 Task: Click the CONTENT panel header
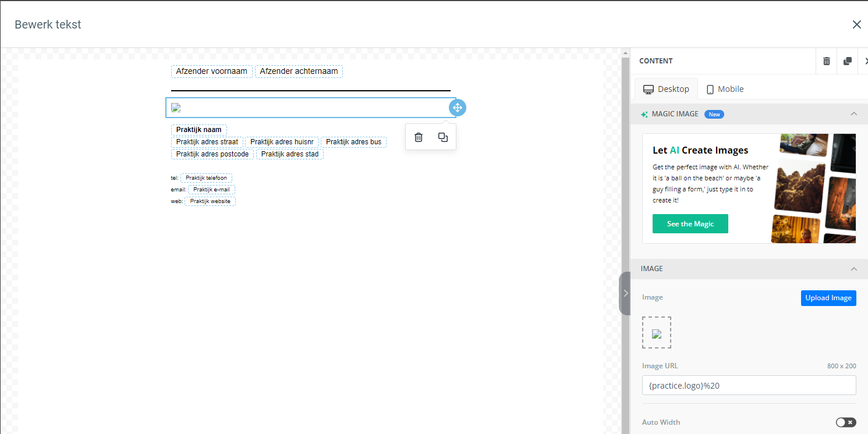point(656,61)
